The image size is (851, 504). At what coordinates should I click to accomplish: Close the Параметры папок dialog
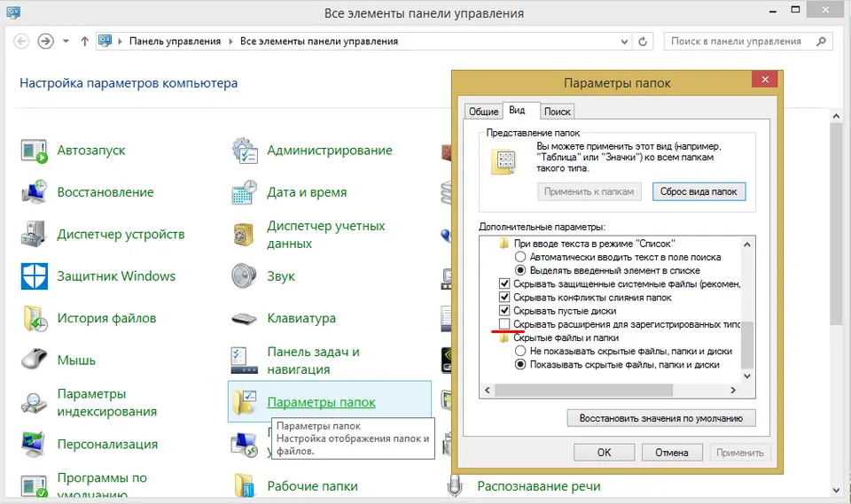click(x=765, y=79)
